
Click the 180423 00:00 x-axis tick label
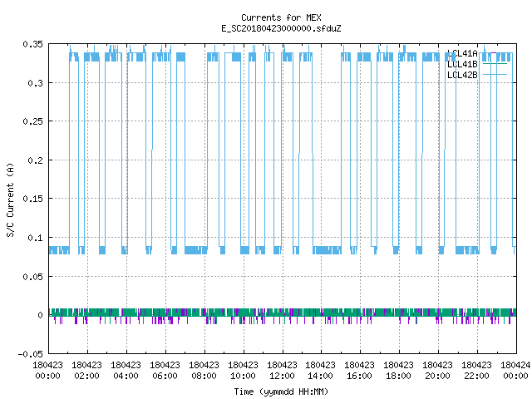(x=48, y=371)
